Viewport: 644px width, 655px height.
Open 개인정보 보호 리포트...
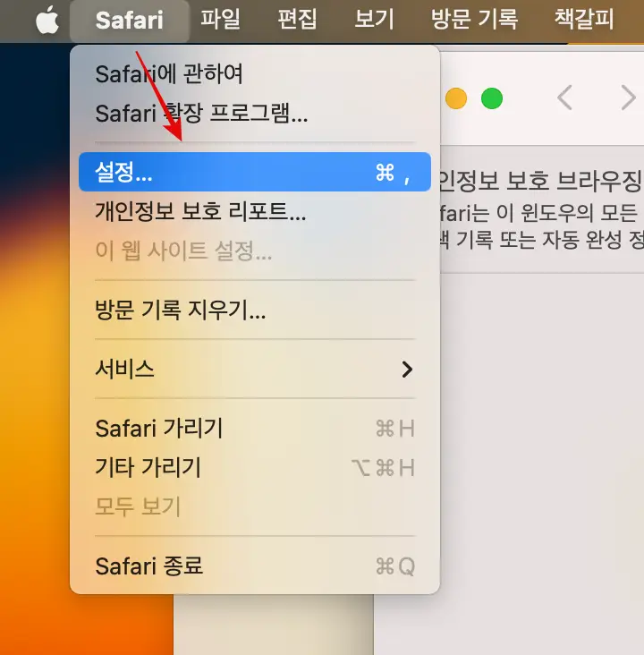pyautogui.click(x=255, y=211)
